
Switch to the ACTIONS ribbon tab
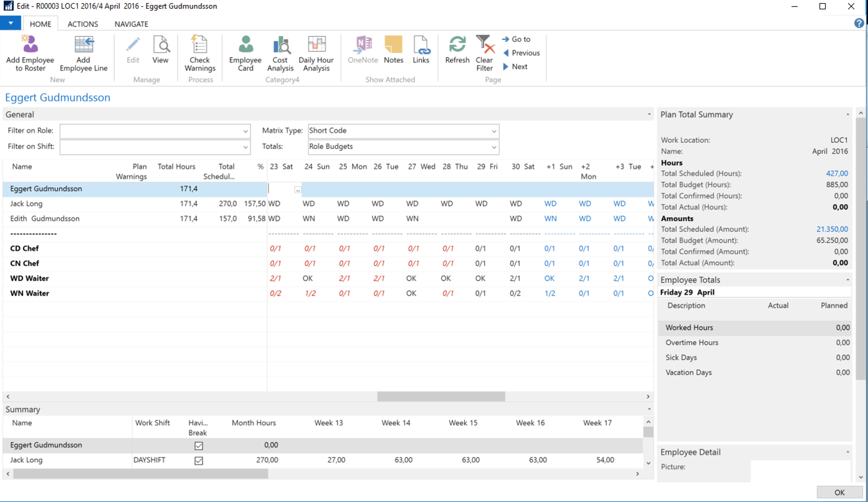83,24
